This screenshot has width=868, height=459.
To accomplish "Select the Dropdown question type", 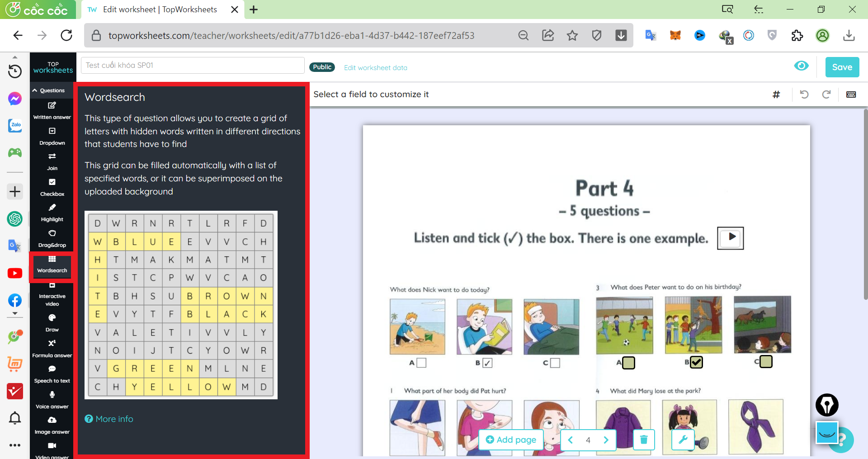I will pyautogui.click(x=52, y=136).
